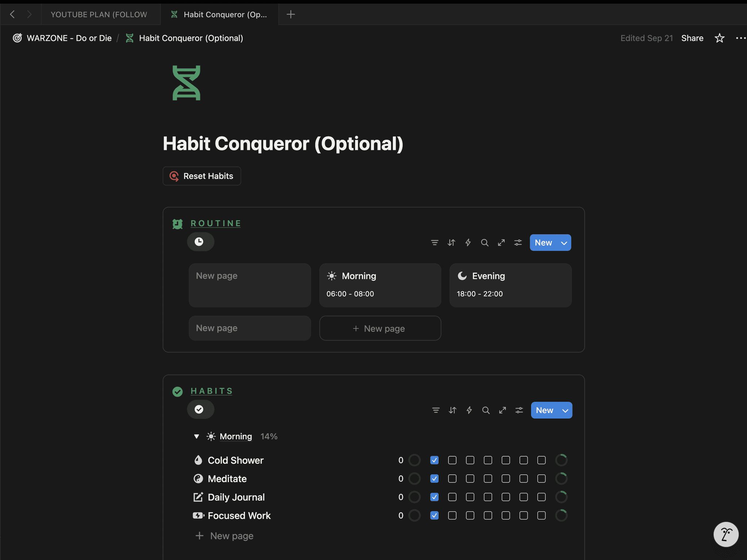Search the Routine database

[x=484, y=243]
